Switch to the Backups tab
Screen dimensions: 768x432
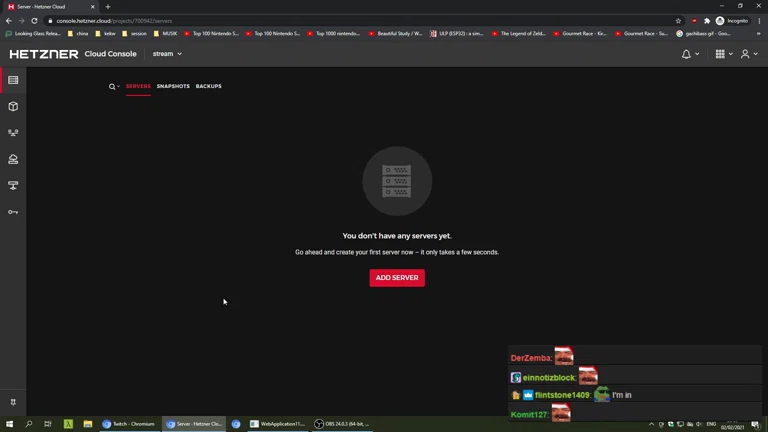(208, 87)
